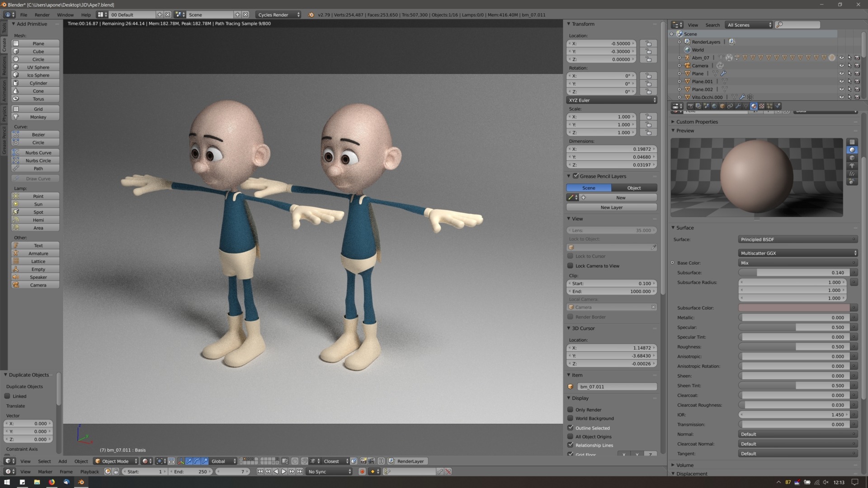The image size is (868, 488).
Task: Open the All Scenes outliner filter dropdown
Action: 749,25
